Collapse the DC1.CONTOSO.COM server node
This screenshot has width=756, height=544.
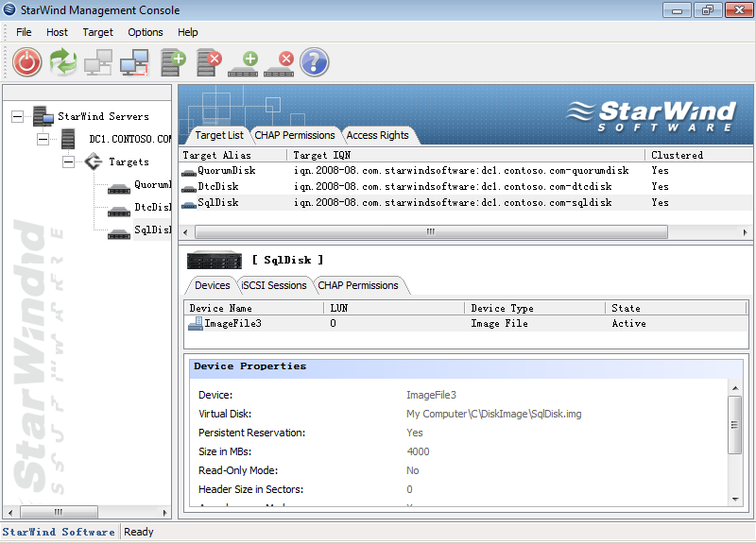(x=43, y=139)
